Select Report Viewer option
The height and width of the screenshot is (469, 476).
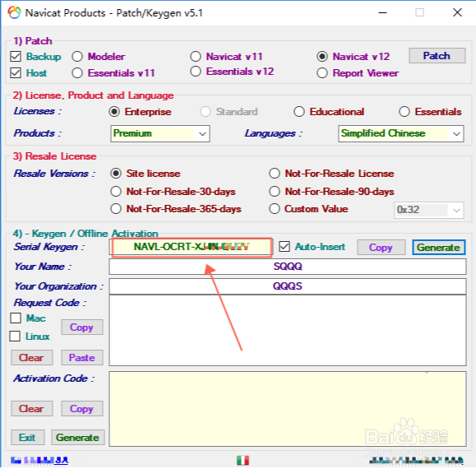click(322, 73)
